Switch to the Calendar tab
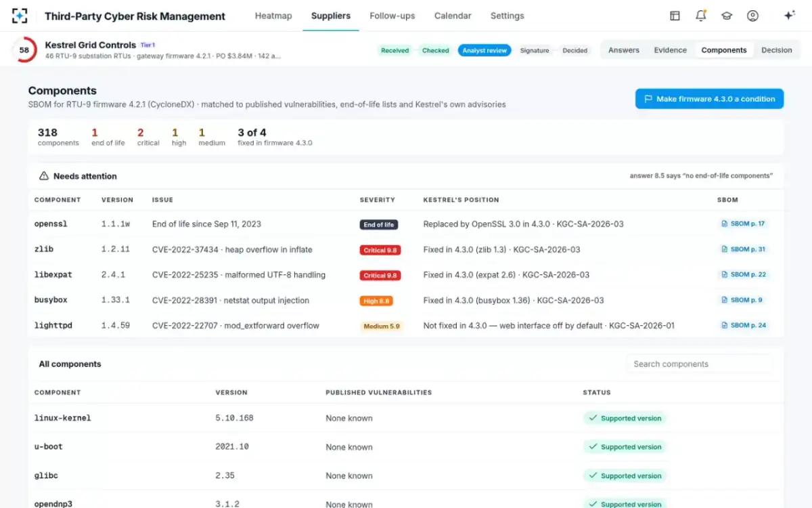The height and width of the screenshot is (508, 812). coord(453,16)
